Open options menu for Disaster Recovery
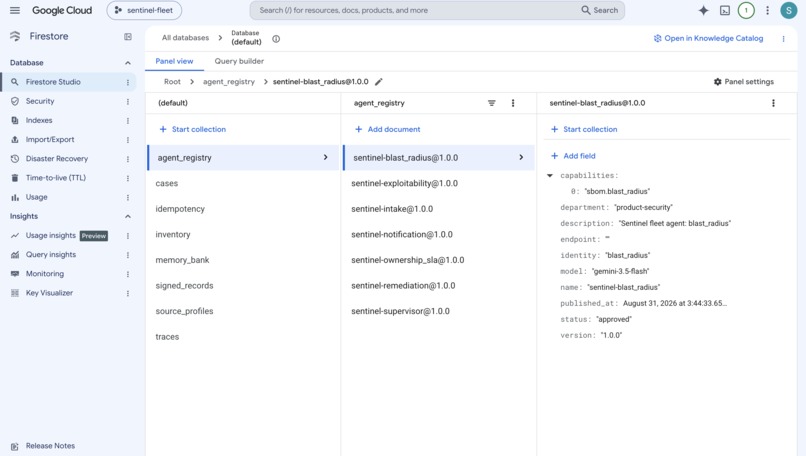806x456 pixels. coord(128,159)
